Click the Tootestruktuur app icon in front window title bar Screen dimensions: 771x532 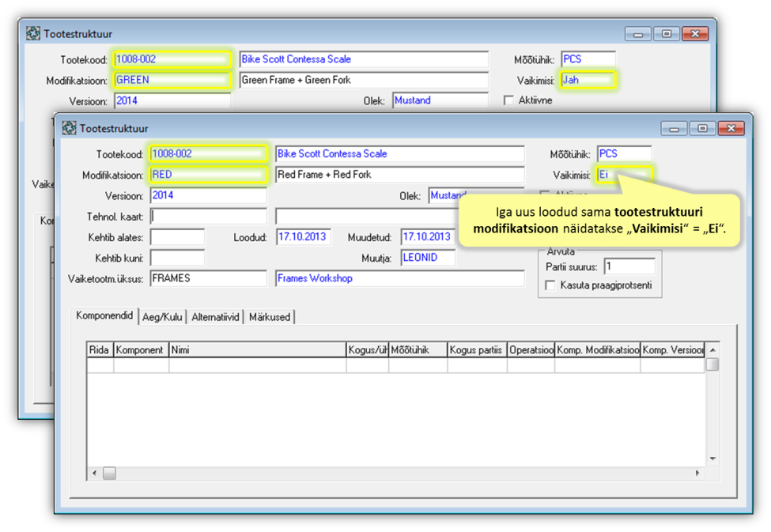69,128
